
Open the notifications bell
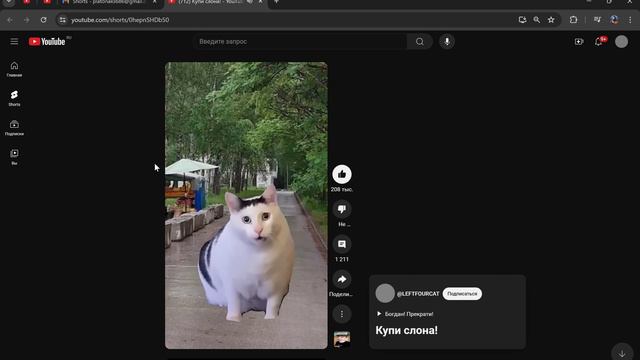[599, 42]
